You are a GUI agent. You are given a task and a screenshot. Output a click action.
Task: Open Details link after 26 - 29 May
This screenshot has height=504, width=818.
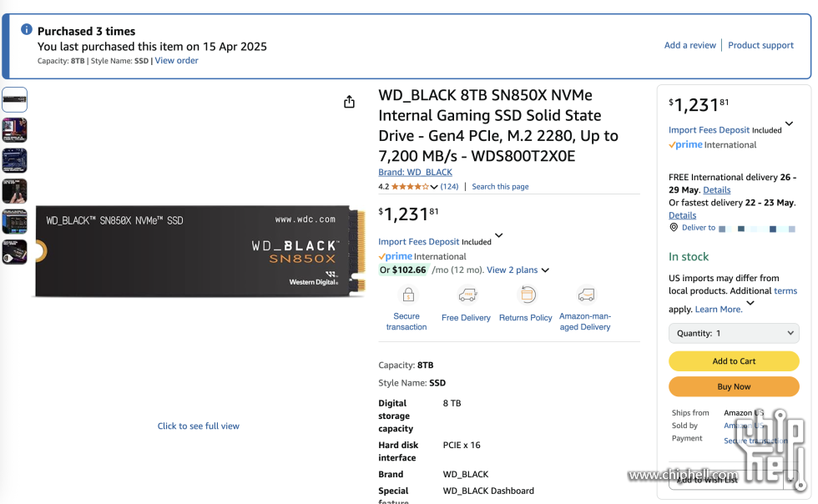point(717,190)
